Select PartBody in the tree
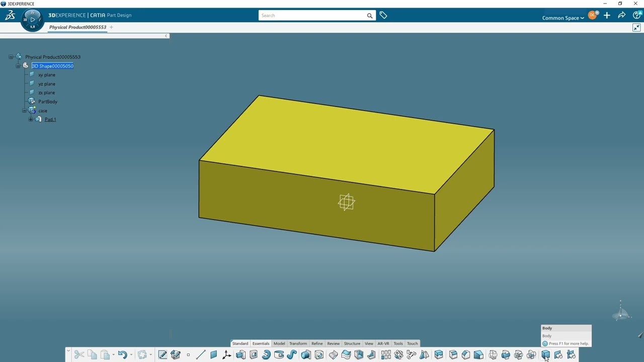644x362 pixels. pos(48,102)
